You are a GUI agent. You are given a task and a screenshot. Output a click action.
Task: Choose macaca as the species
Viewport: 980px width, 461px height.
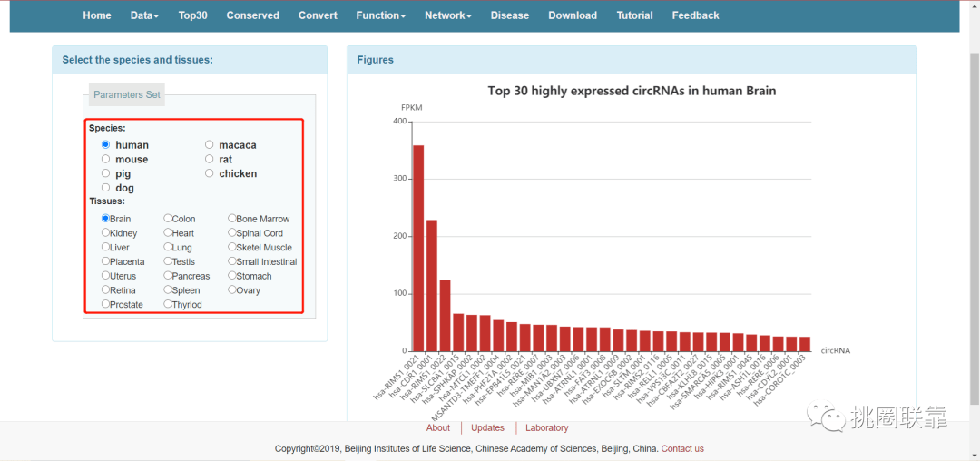point(210,145)
